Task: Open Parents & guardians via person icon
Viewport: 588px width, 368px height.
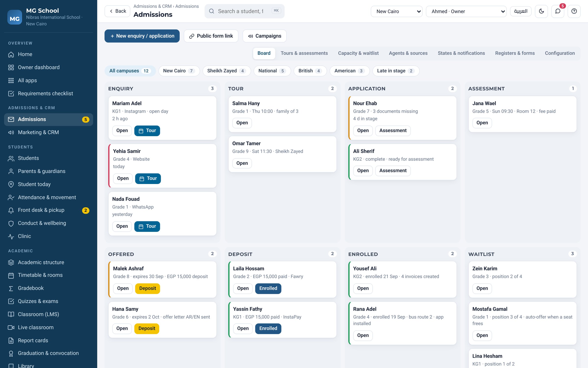Action: click(x=11, y=171)
